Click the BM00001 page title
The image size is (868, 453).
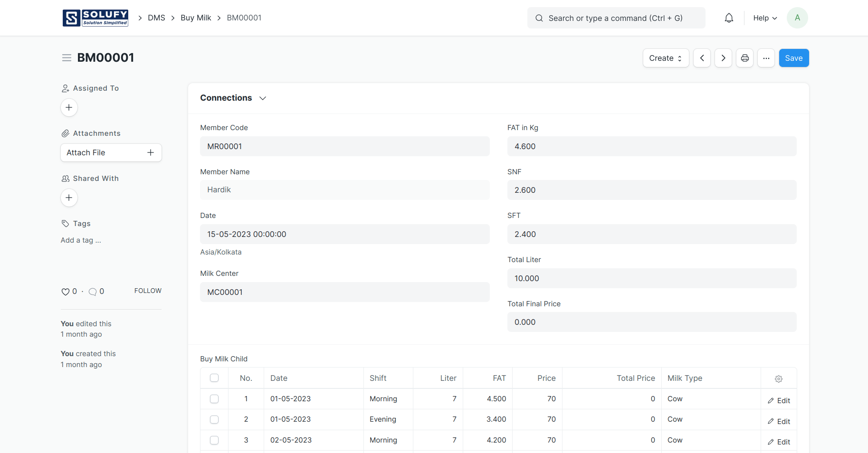pyautogui.click(x=105, y=58)
